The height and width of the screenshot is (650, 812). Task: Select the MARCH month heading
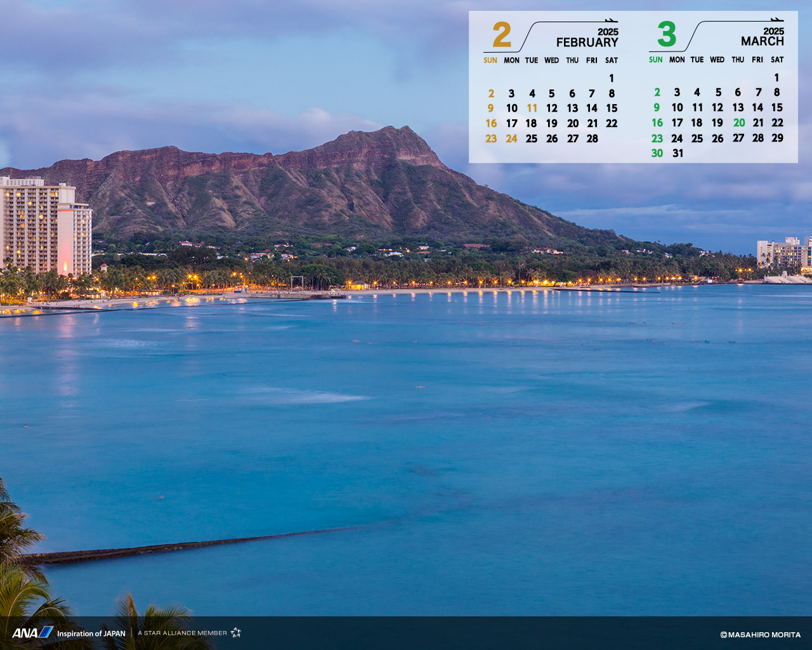coord(762,41)
